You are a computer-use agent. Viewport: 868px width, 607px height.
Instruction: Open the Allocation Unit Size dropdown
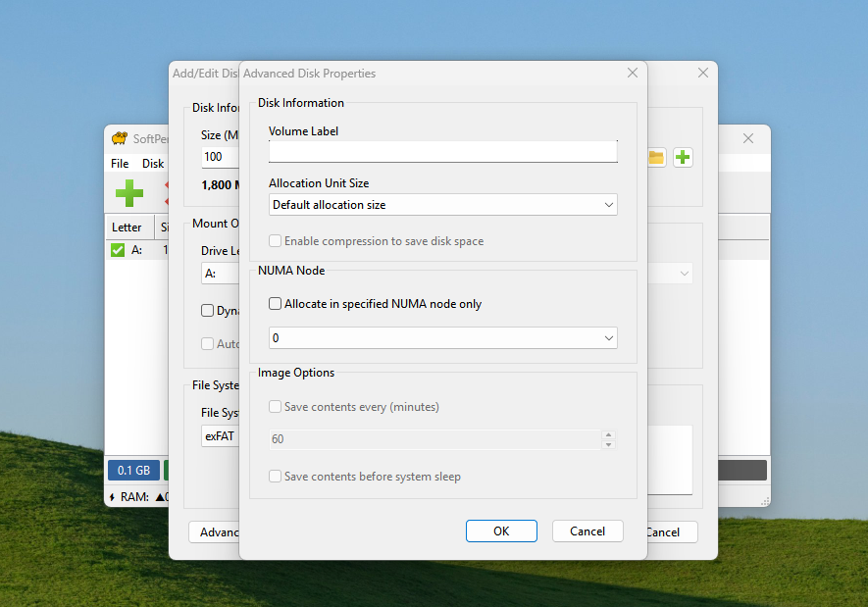click(x=442, y=205)
